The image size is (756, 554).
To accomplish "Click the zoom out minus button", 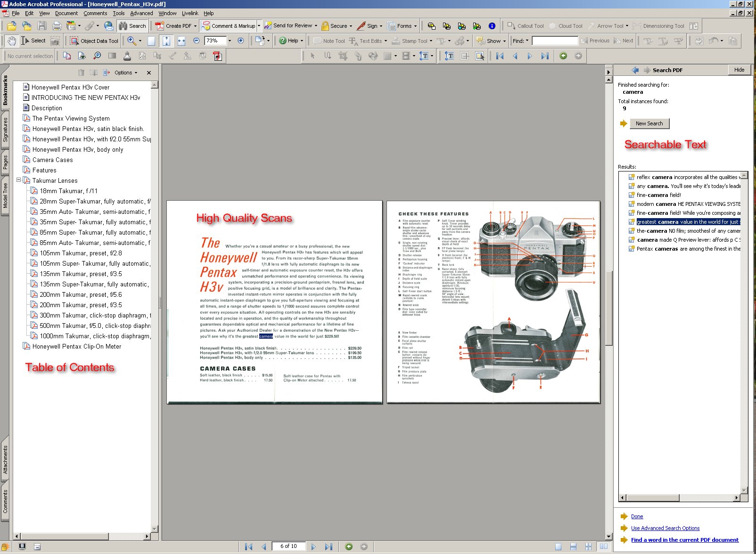I will (x=197, y=41).
